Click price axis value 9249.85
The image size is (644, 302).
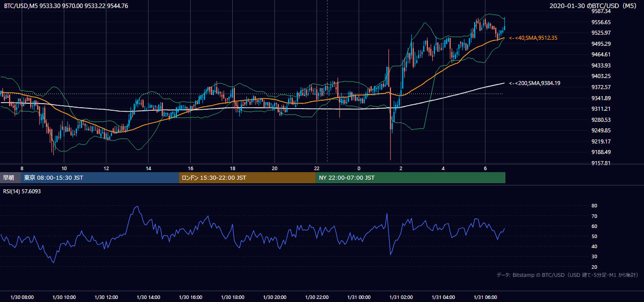(x=601, y=130)
